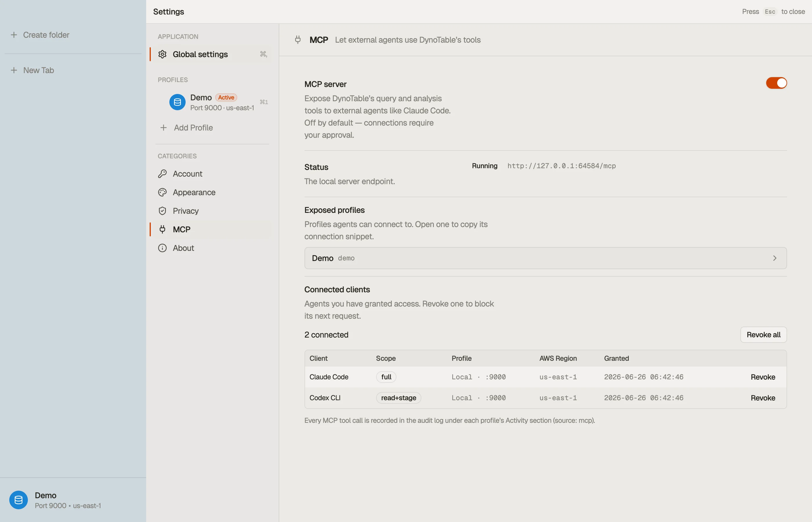Click the Settings title
This screenshot has height=522, width=812.
pos(168,12)
